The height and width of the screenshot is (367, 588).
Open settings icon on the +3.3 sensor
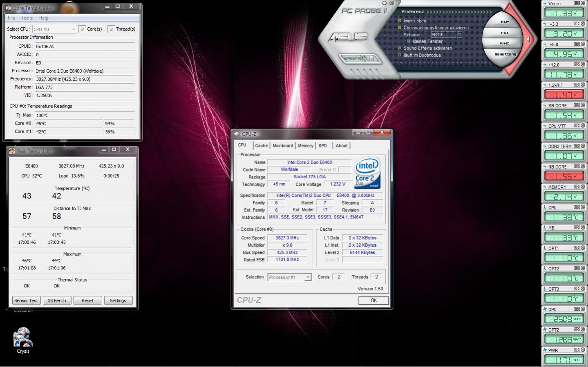pyautogui.click(x=576, y=24)
